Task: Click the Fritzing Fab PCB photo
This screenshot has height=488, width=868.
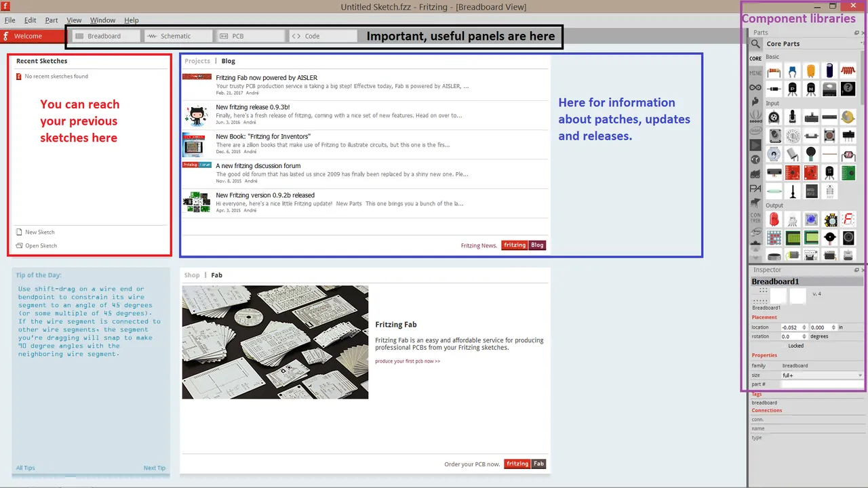Action: coord(275,342)
